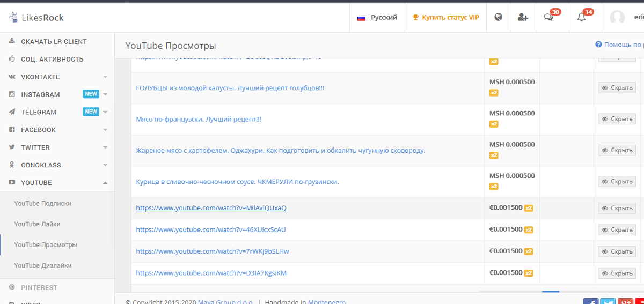Expand the VKontakte menu arrow
This screenshot has height=304, width=644.
[x=105, y=77]
